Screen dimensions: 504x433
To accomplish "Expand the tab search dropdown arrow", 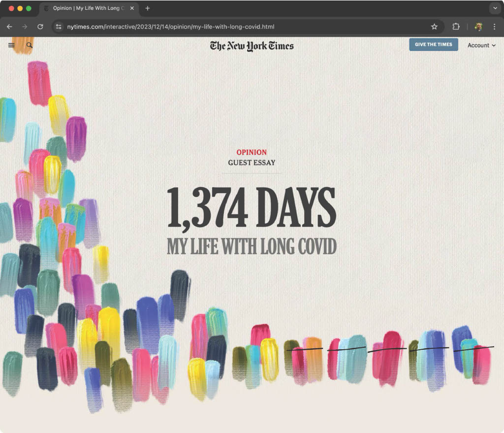I will [495, 8].
